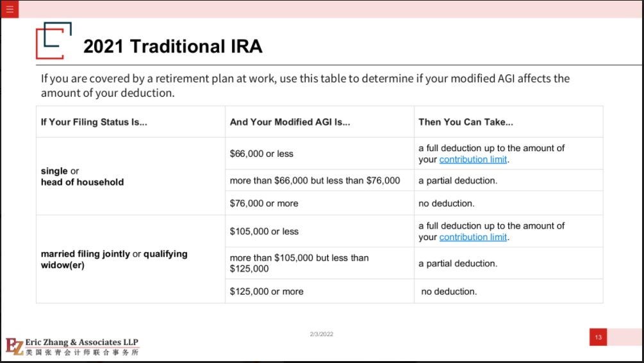Select "married filing jointly or qualifying widow(er)" cell
644x363 pixels.
pos(131,259)
